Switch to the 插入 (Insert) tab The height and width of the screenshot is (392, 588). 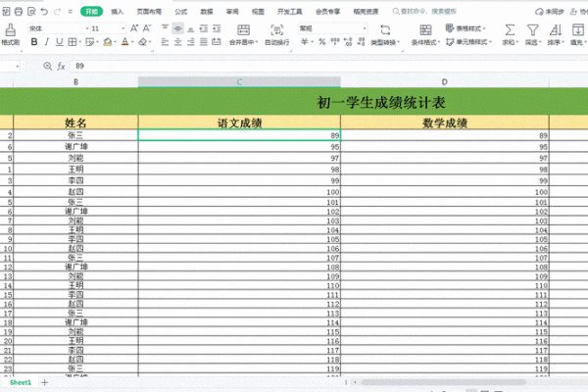point(118,12)
